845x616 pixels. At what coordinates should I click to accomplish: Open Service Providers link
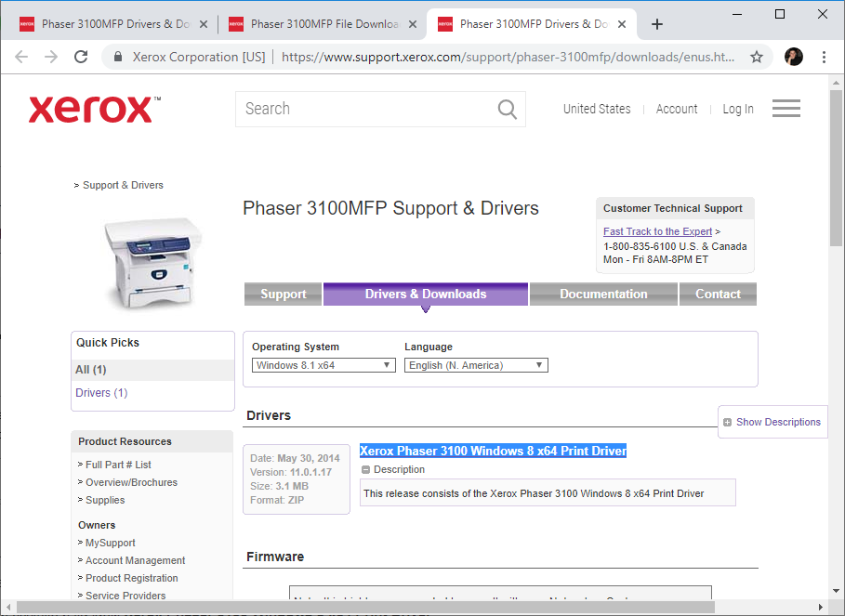point(125,596)
